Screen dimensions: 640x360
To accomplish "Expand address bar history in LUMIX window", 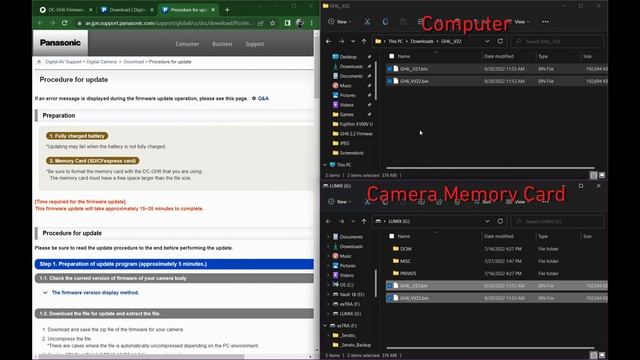I will tap(487, 221).
